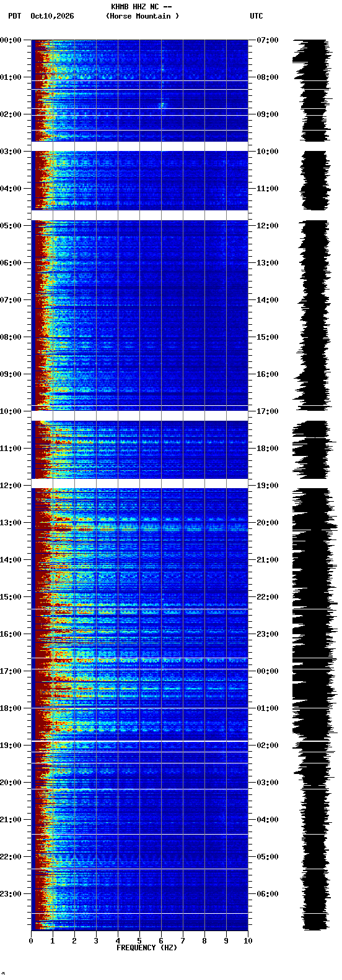
Task: Click the station title 'KHMB HHZ NC --'
Action: click(x=141, y=7)
